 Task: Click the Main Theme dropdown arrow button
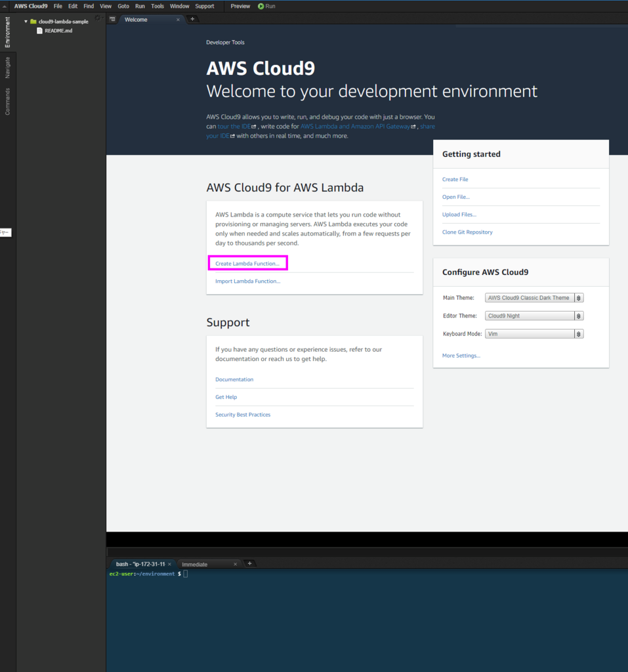click(579, 298)
